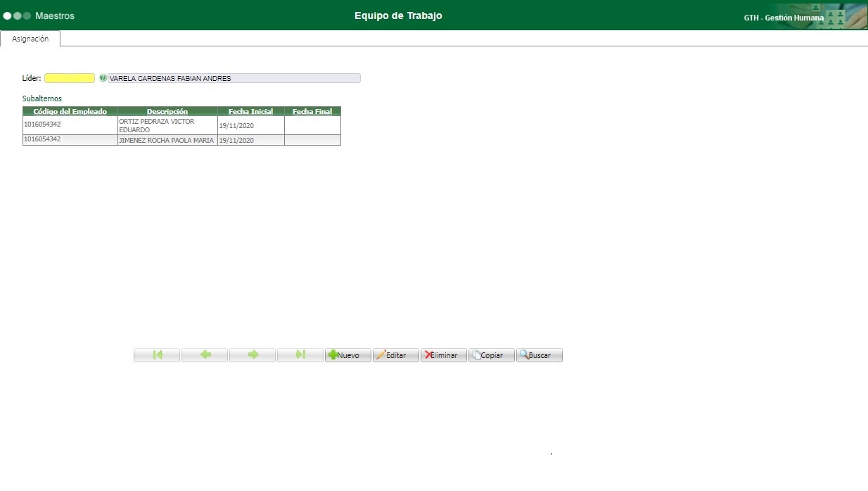Jump to the last record

click(x=300, y=355)
